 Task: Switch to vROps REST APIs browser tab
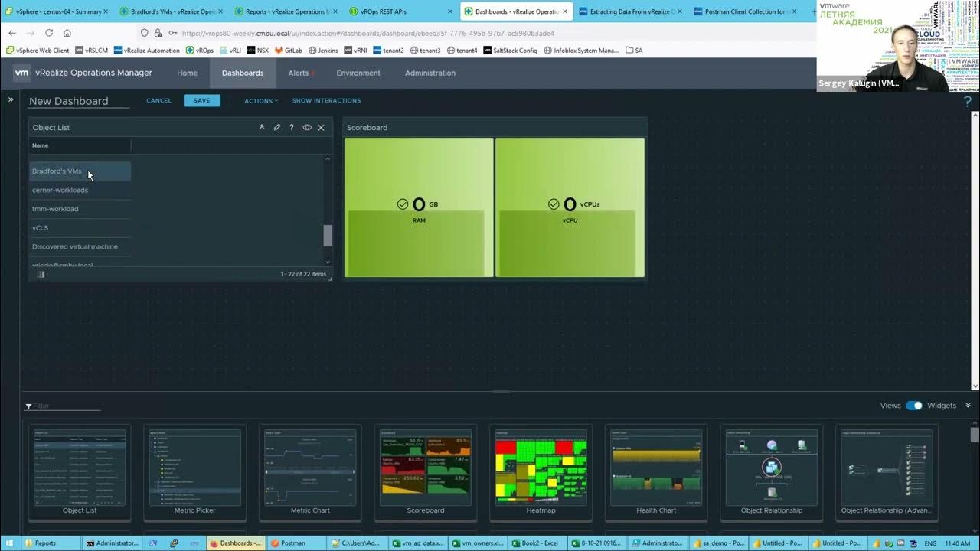click(400, 11)
